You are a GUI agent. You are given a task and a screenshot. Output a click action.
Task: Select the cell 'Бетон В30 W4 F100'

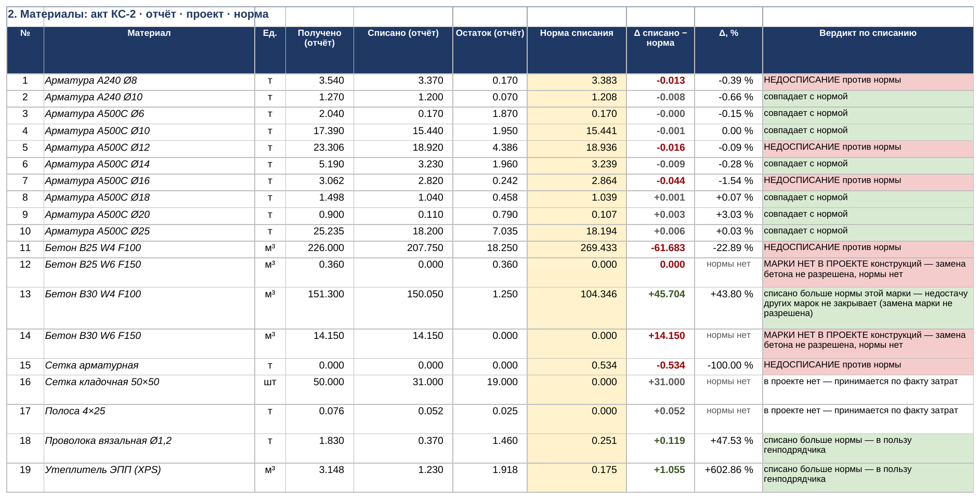tap(149, 308)
